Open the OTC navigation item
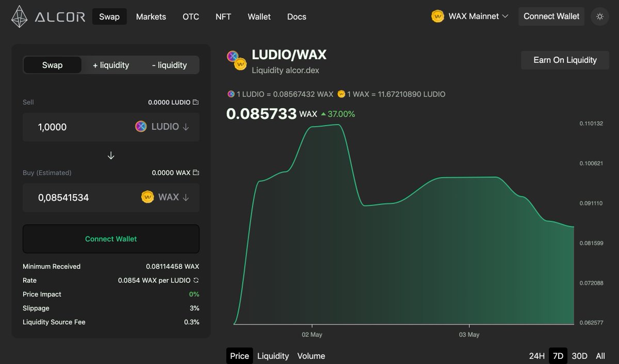Image resolution: width=619 pixels, height=364 pixels. click(x=191, y=16)
